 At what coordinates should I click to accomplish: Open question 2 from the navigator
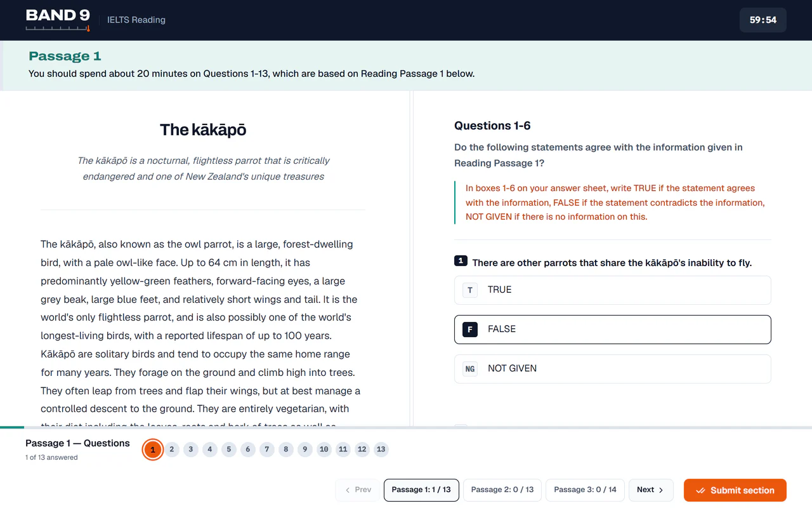[x=171, y=450]
